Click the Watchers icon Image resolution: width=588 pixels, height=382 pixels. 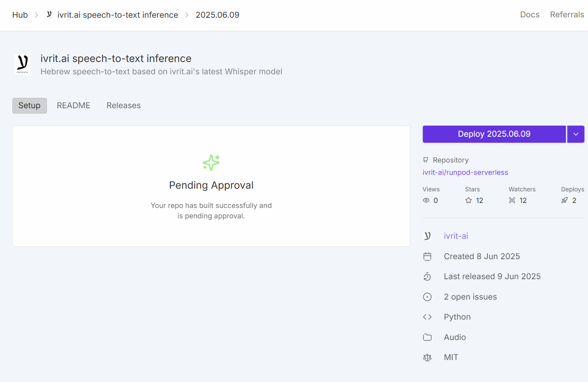point(512,200)
